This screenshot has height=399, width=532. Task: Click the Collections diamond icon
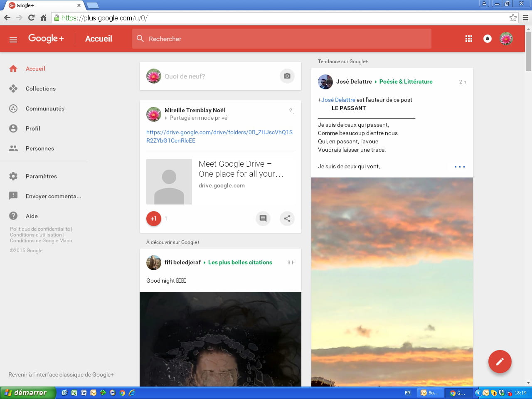(x=13, y=89)
